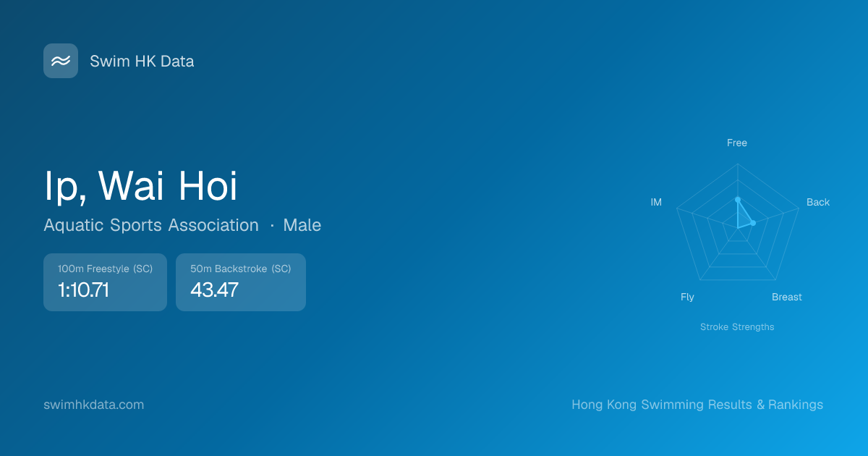The height and width of the screenshot is (456, 868).
Task: Click the 1:10.71 time value
Action: tap(83, 290)
